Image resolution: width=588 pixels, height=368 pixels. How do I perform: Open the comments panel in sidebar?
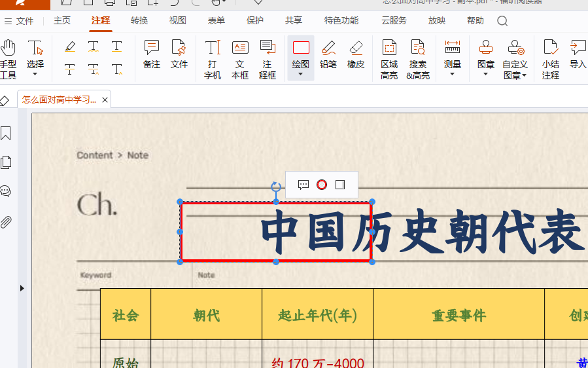pos(6,191)
